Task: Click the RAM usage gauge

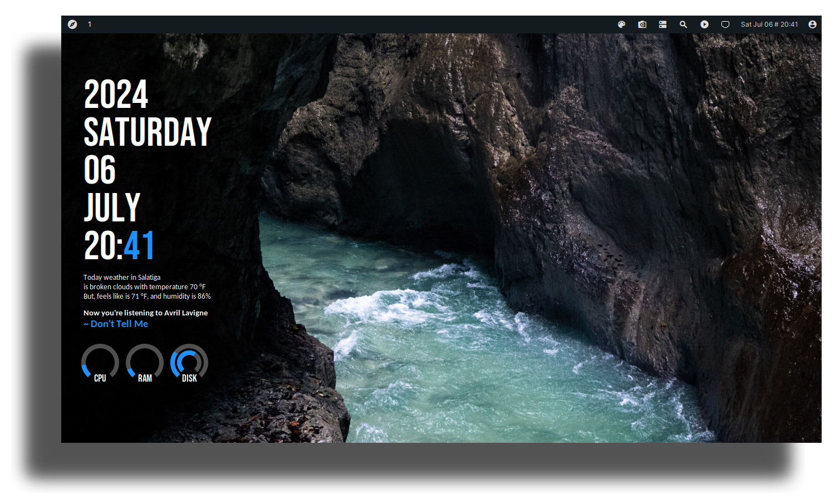Action: point(145,363)
